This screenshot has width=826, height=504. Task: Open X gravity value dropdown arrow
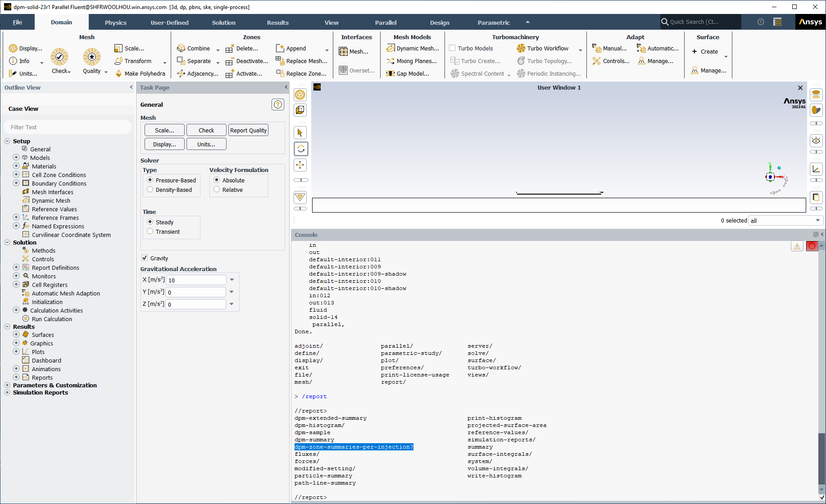[x=232, y=280]
